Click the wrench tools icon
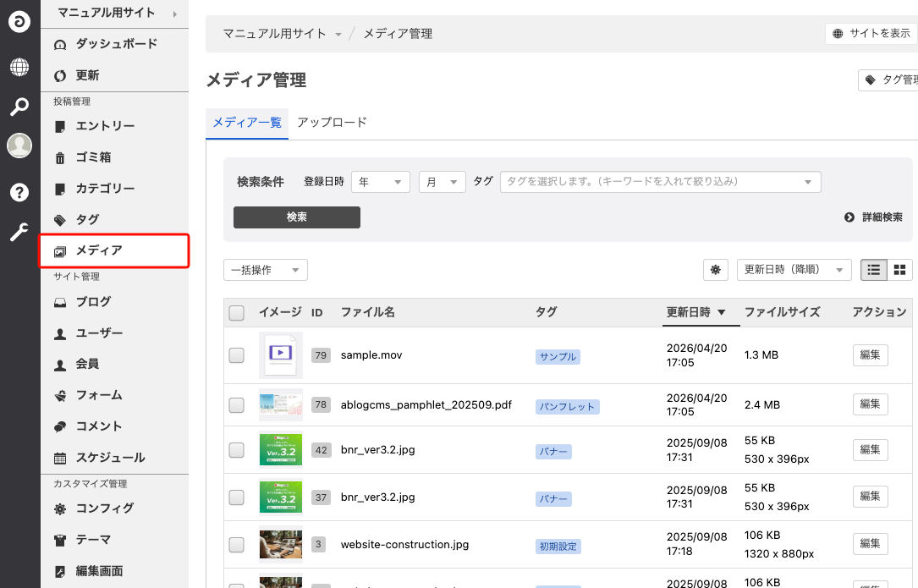Viewport: 918px width, 588px height. 19,233
